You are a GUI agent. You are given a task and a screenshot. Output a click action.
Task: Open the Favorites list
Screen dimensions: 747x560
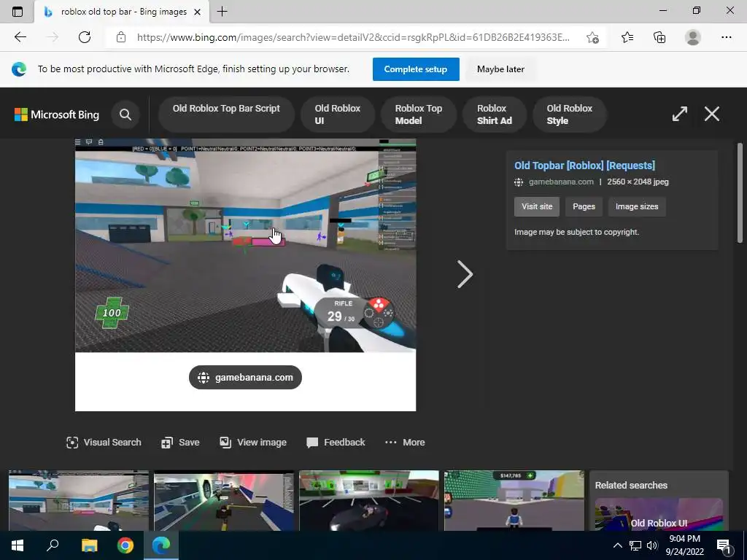[x=627, y=37]
